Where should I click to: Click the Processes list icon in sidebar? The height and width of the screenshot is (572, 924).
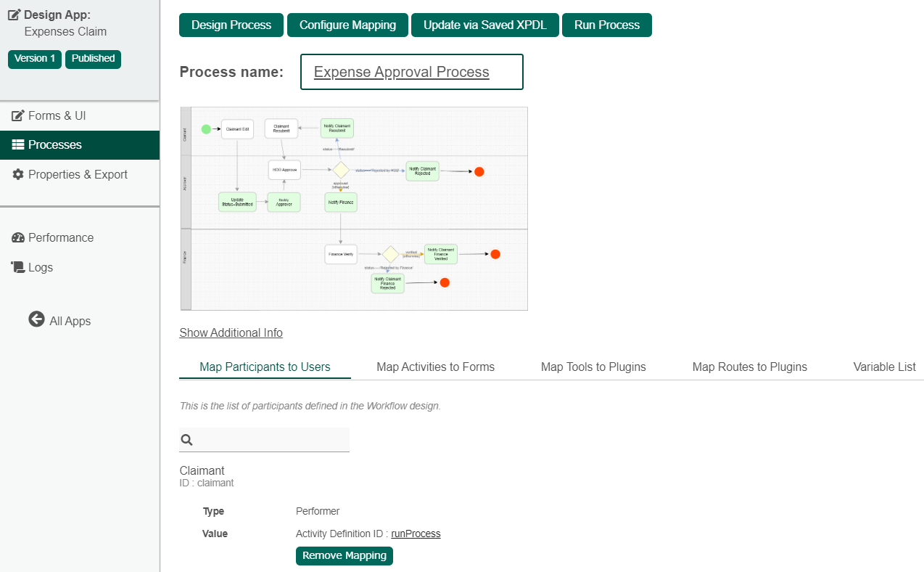(18, 145)
